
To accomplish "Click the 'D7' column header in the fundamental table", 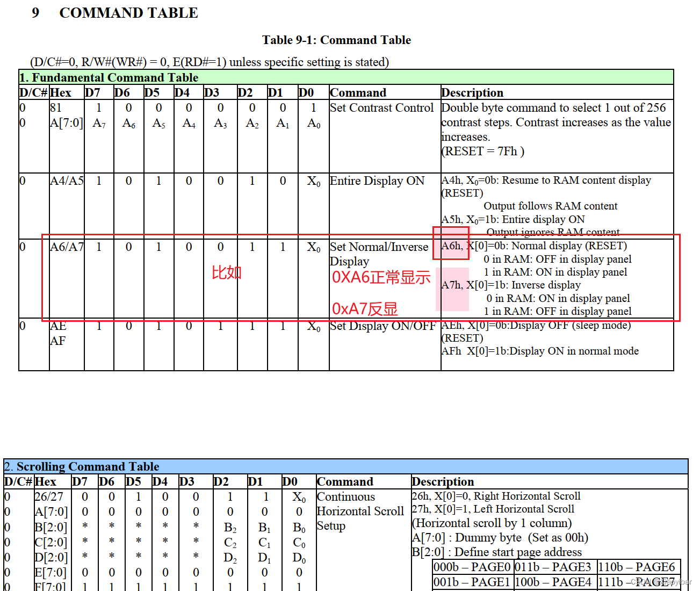I will 92,93.
